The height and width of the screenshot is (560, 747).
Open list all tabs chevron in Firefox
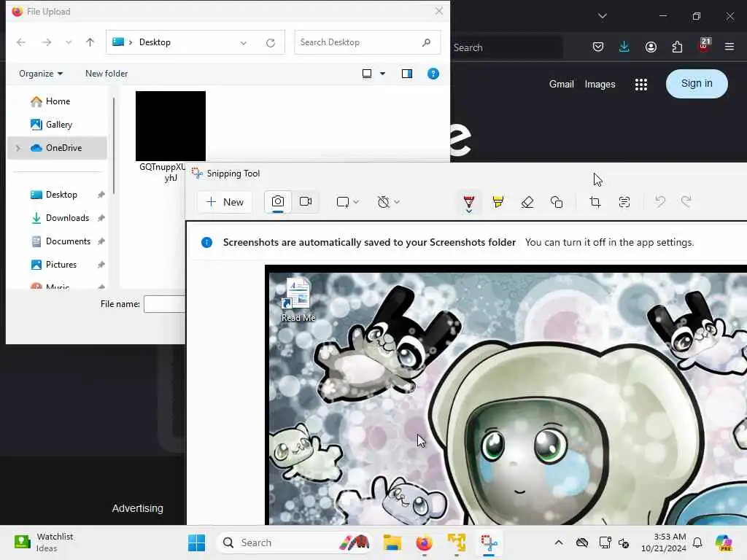[602, 16]
